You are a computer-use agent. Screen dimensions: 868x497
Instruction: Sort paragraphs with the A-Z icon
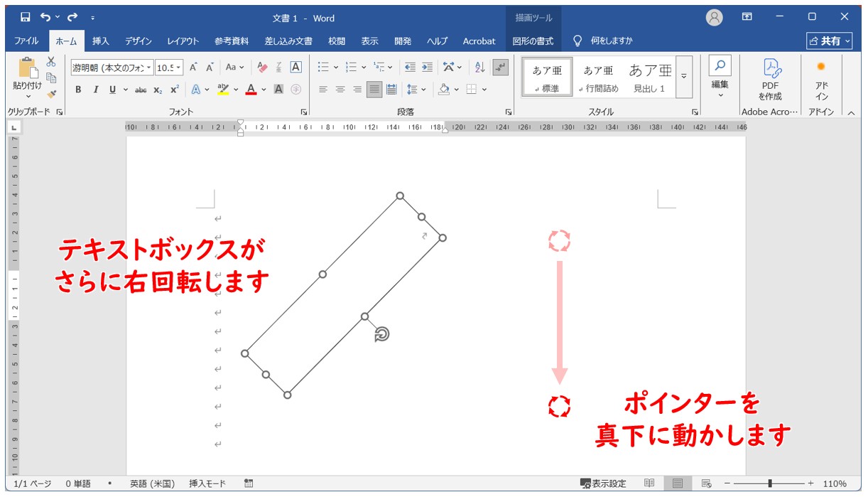479,68
